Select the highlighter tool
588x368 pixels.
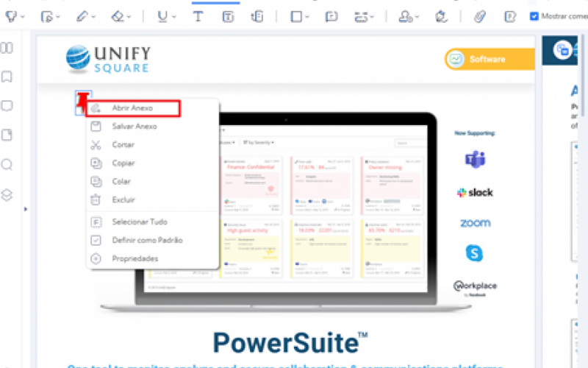[11, 16]
